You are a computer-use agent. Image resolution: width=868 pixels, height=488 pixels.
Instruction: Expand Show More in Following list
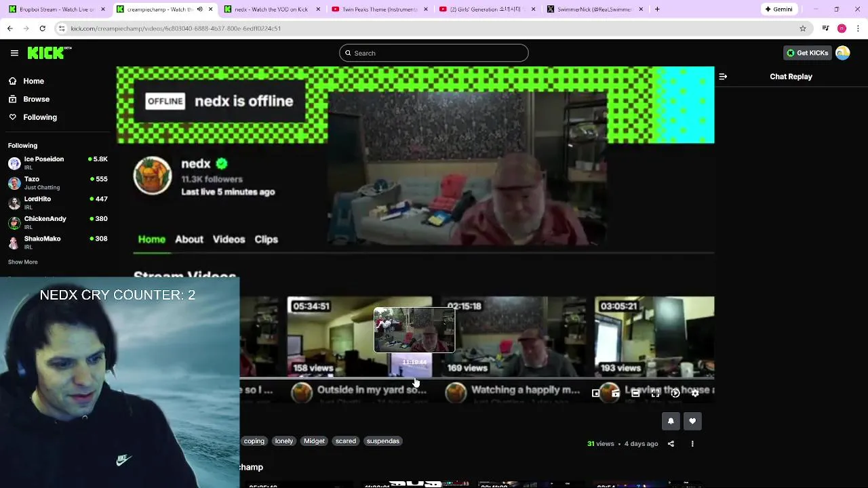coord(23,262)
